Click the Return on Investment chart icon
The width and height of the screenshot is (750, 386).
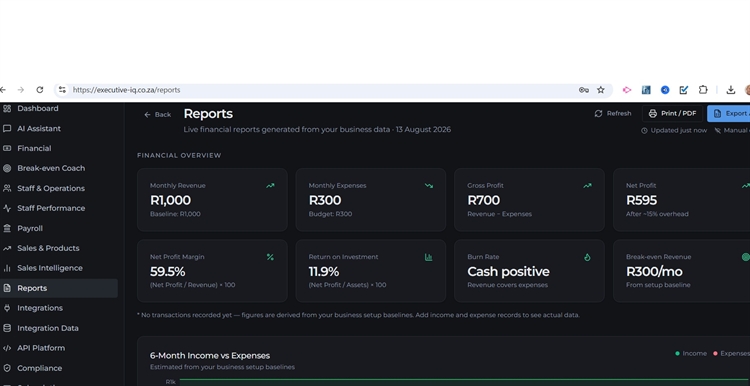(x=429, y=257)
